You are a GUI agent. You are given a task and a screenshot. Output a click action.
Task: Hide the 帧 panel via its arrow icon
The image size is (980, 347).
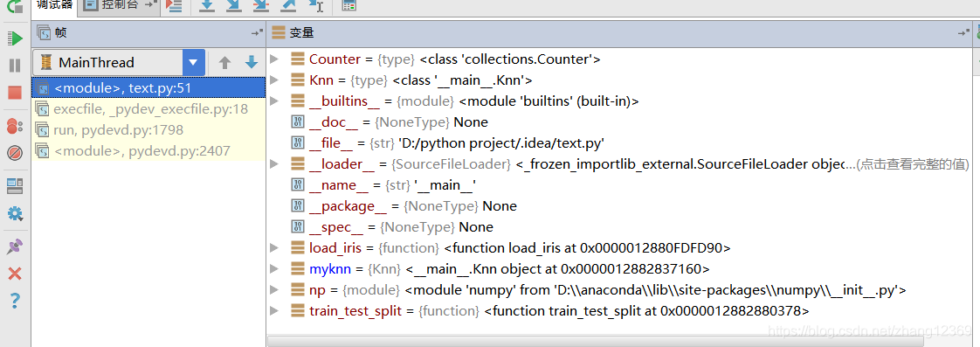tap(257, 33)
